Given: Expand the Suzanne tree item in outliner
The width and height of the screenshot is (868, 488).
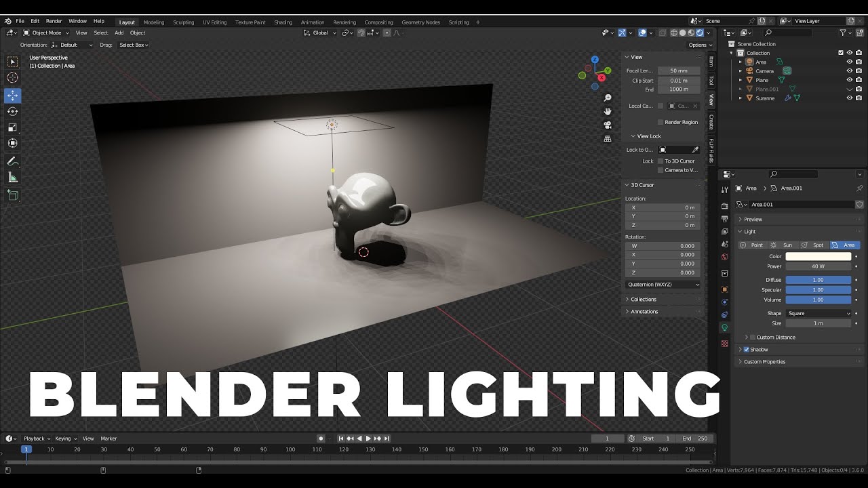Looking at the screenshot, I should (741, 98).
